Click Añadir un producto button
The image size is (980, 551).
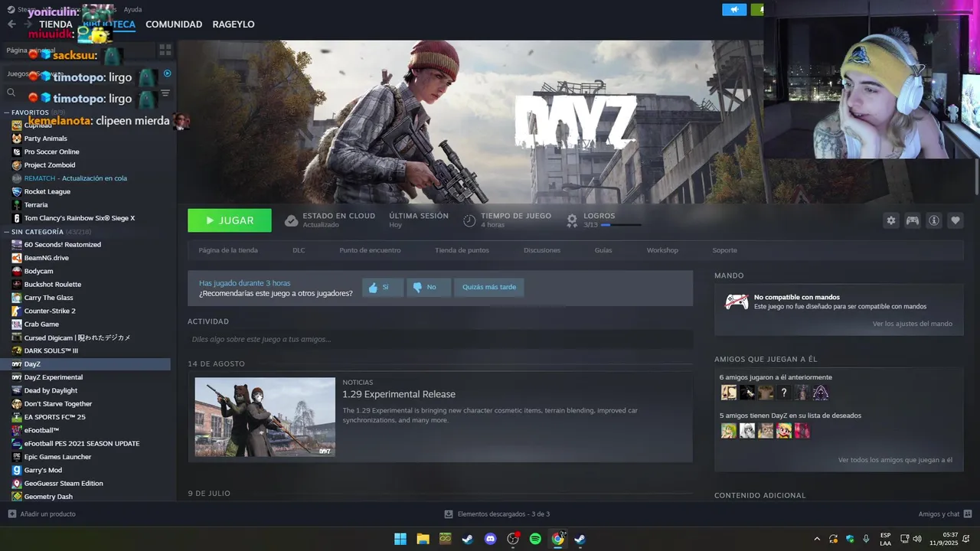(x=41, y=514)
